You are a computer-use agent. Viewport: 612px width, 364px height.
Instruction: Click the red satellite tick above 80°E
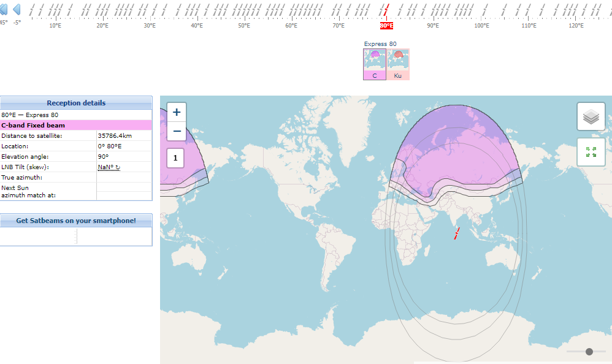point(386,10)
